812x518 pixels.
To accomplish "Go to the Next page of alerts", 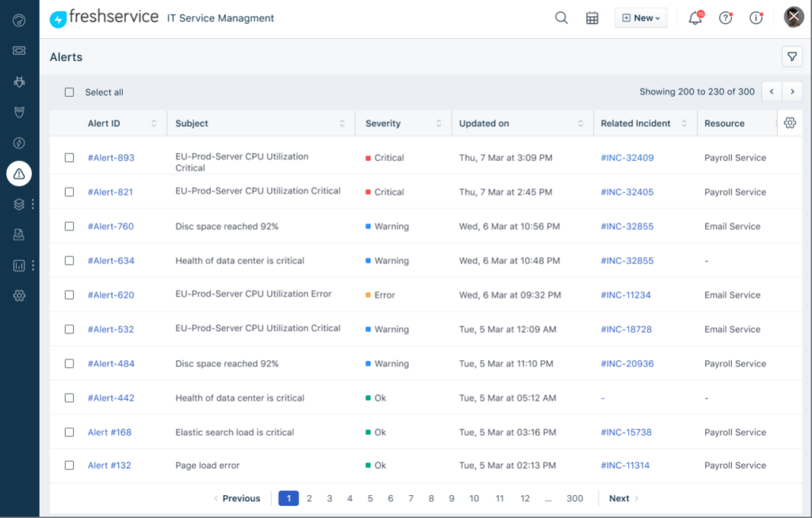I will click(x=619, y=498).
